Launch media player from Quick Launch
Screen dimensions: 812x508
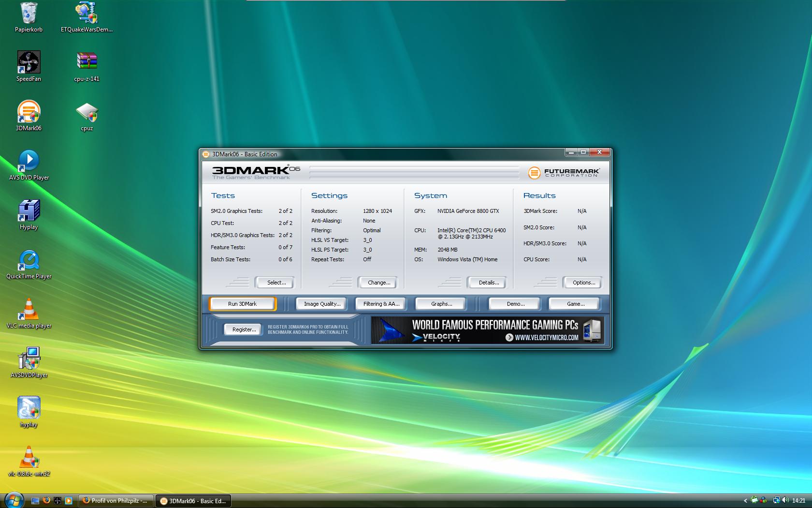pos(69,501)
